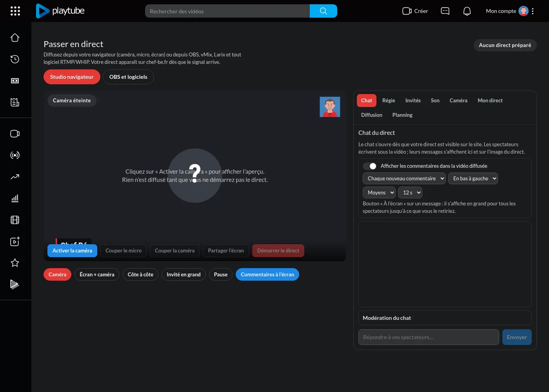Expand the Modération du chat section

tap(445, 318)
